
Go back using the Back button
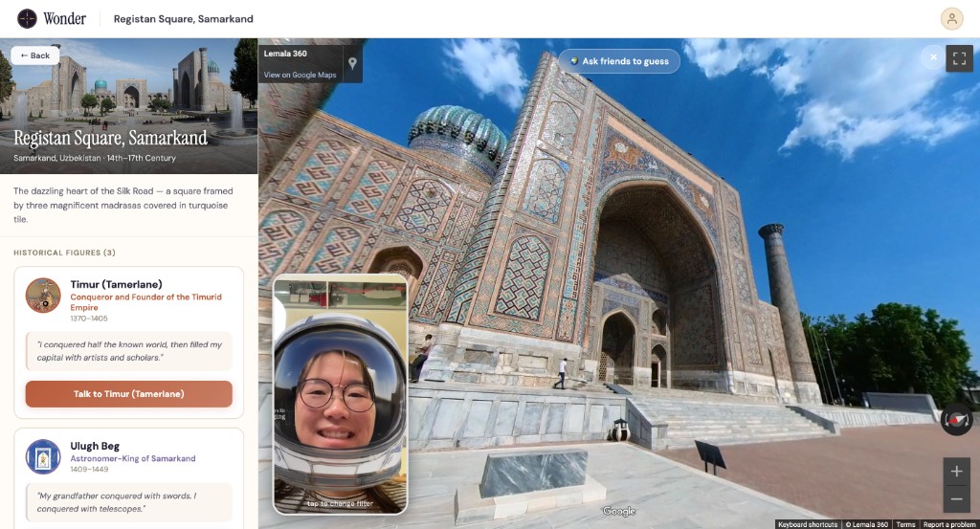tap(35, 55)
